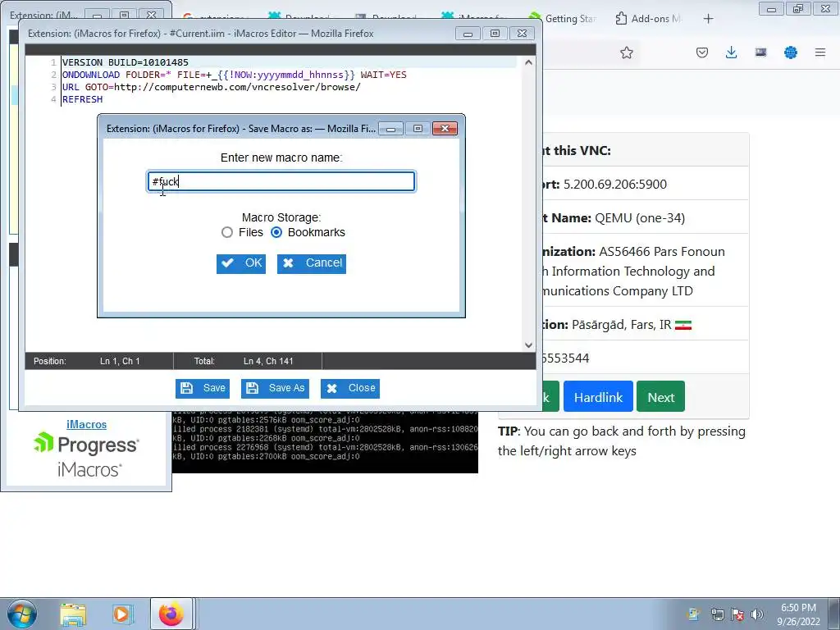
Task: Open the Firefox downloads arrow icon
Action: [x=731, y=52]
